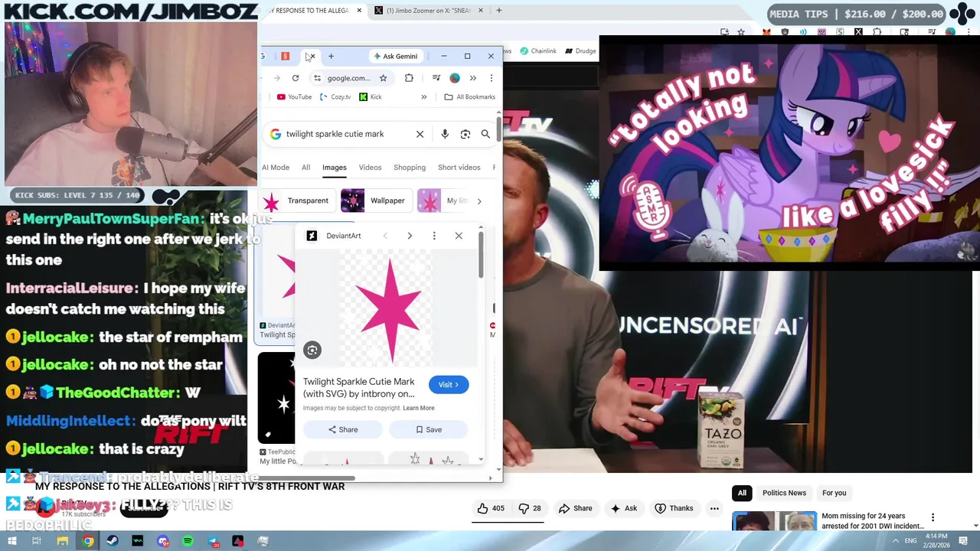This screenshot has height=551, width=980.
Task: Go to next image in the preview panel
Action: coord(410,236)
